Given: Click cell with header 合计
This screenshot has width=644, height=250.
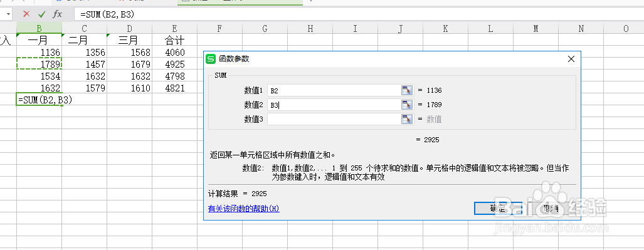Looking at the screenshot, I should 174,40.
